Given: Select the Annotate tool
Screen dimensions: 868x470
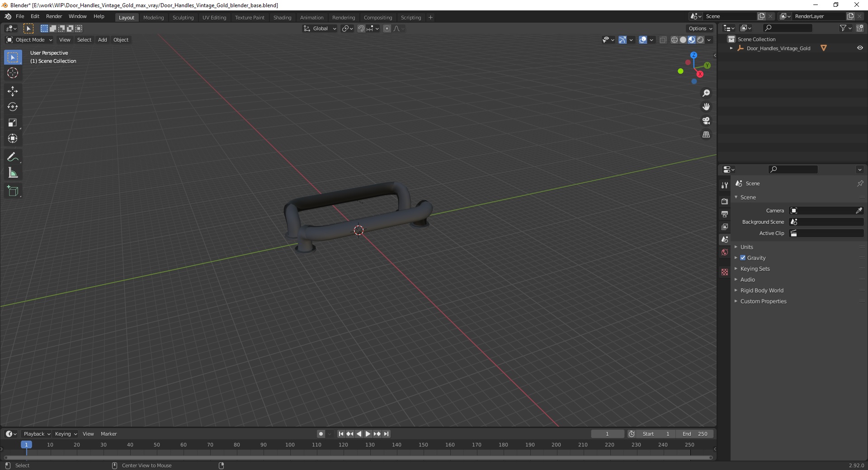Looking at the screenshot, I should [x=13, y=157].
